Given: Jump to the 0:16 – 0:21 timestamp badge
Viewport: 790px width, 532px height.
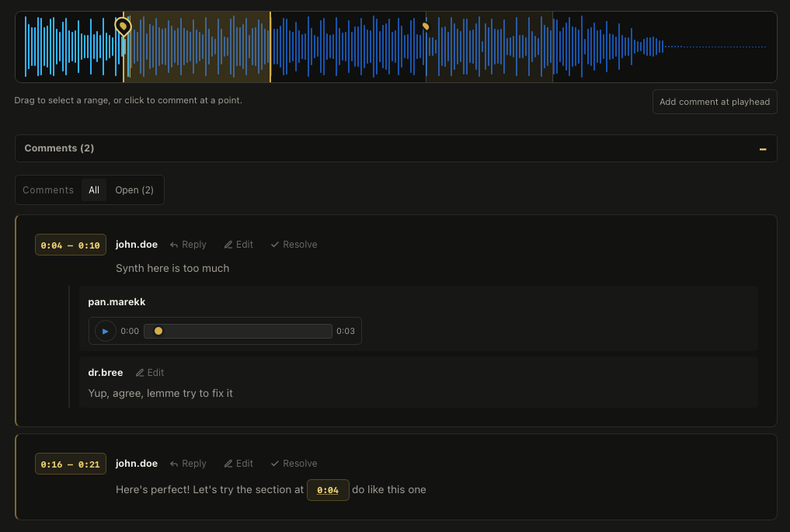Looking at the screenshot, I should (71, 464).
